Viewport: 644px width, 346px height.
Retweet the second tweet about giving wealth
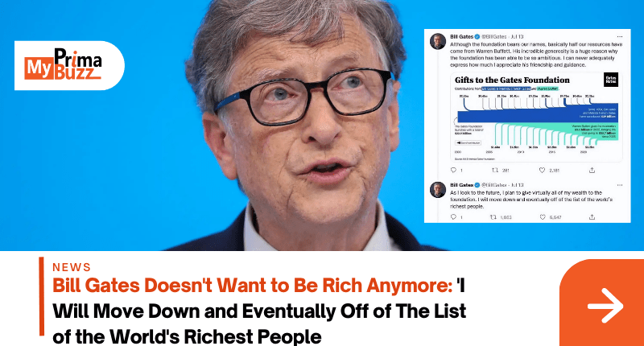click(493, 216)
